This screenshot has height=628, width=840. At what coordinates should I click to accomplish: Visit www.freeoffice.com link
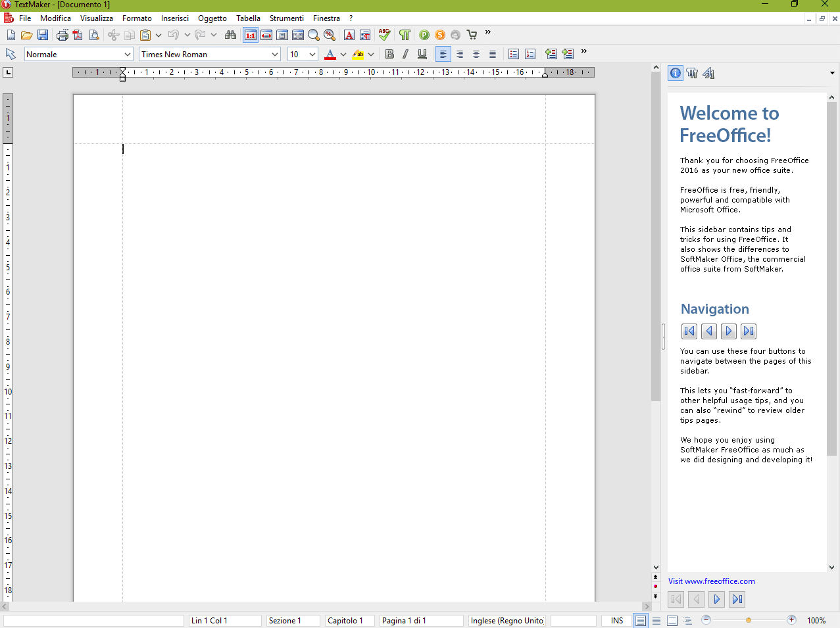pyautogui.click(x=711, y=581)
